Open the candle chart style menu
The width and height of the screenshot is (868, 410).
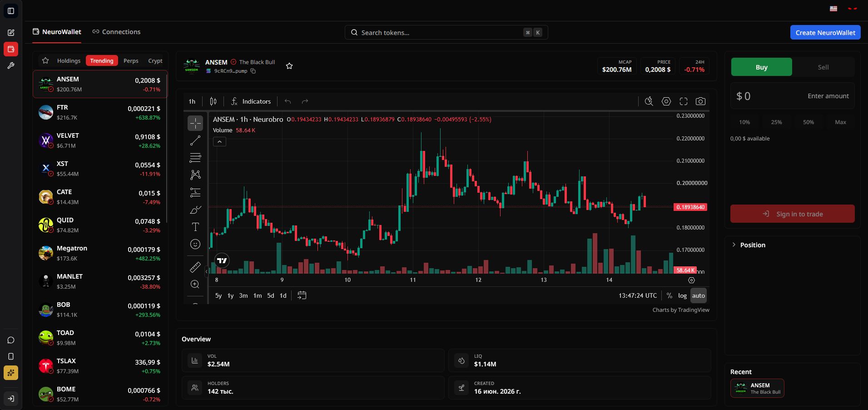(x=213, y=101)
